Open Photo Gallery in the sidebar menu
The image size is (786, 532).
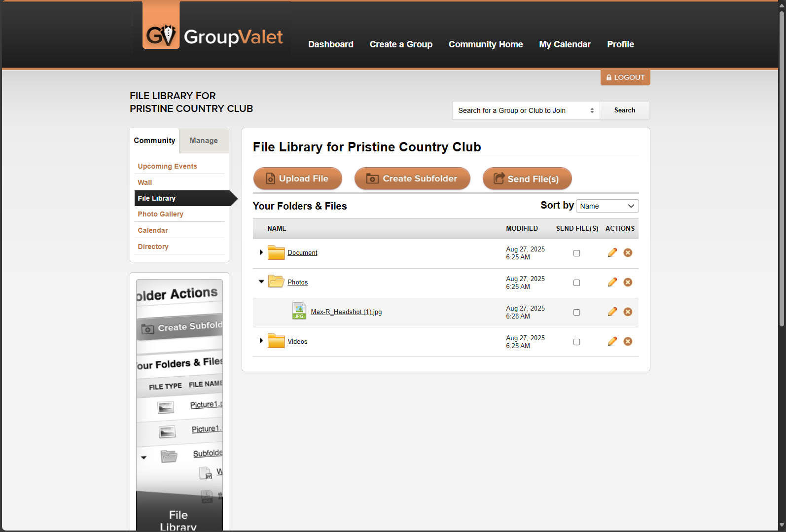pyautogui.click(x=160, y=214)
